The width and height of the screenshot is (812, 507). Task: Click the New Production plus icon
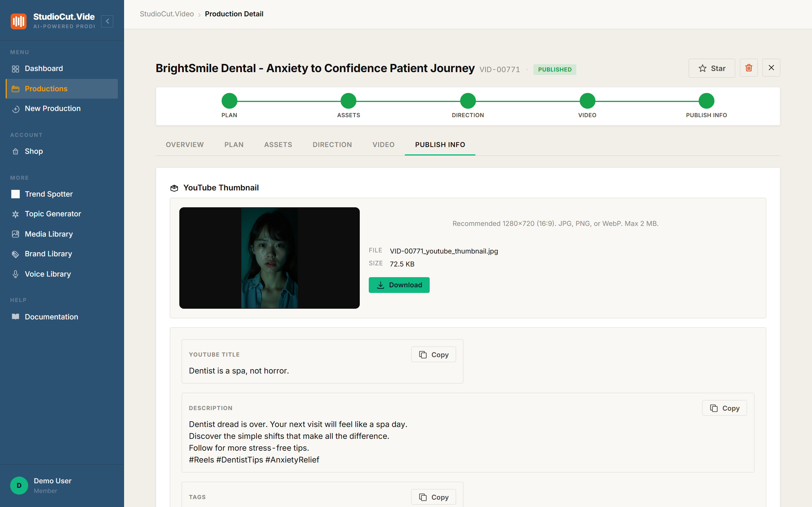[x=16, y=109]
